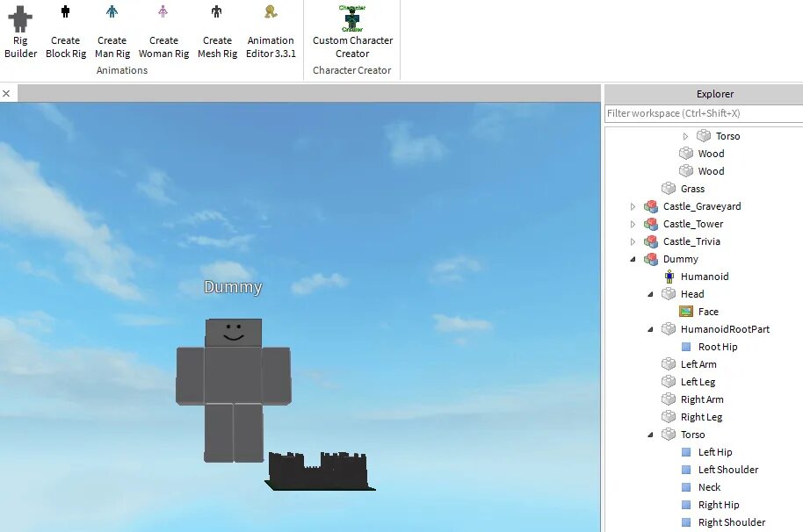Click the Left Leg part icon

[x=669, y=382]
